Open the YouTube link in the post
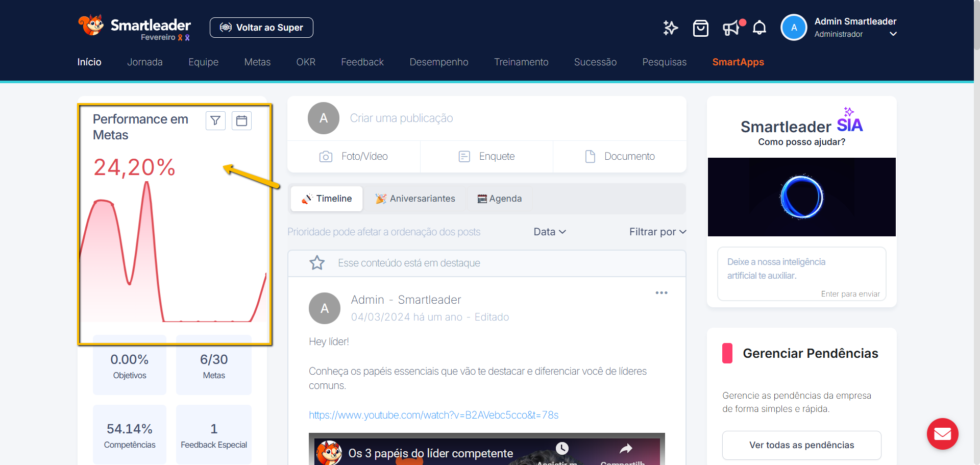The height and width of the screenshot is (465, 980). pos(433,415)
